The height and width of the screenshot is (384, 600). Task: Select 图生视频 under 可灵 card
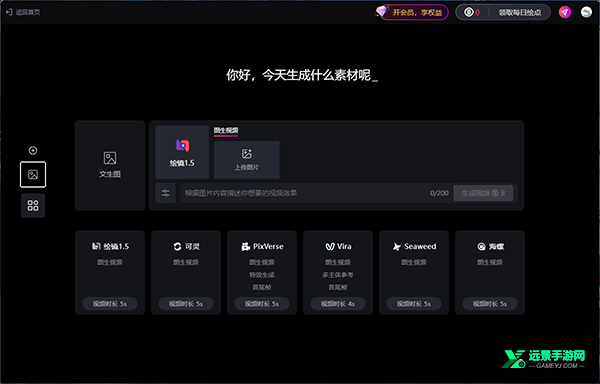186,262
